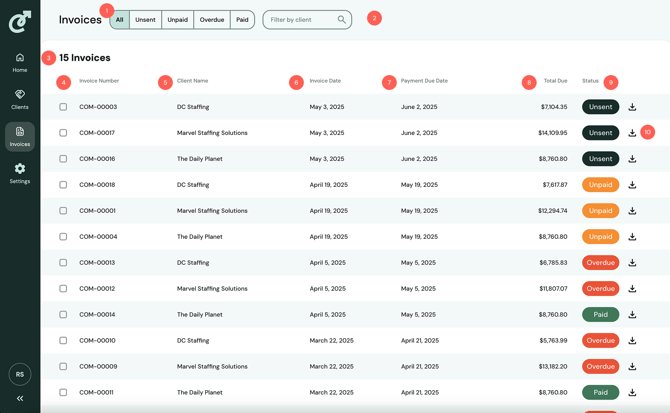
Task: Download invoice COM-00003
Action: 632,107
